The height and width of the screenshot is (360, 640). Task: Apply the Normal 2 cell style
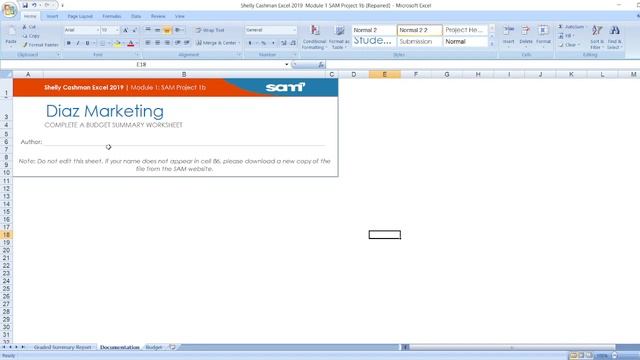[373, 30]
